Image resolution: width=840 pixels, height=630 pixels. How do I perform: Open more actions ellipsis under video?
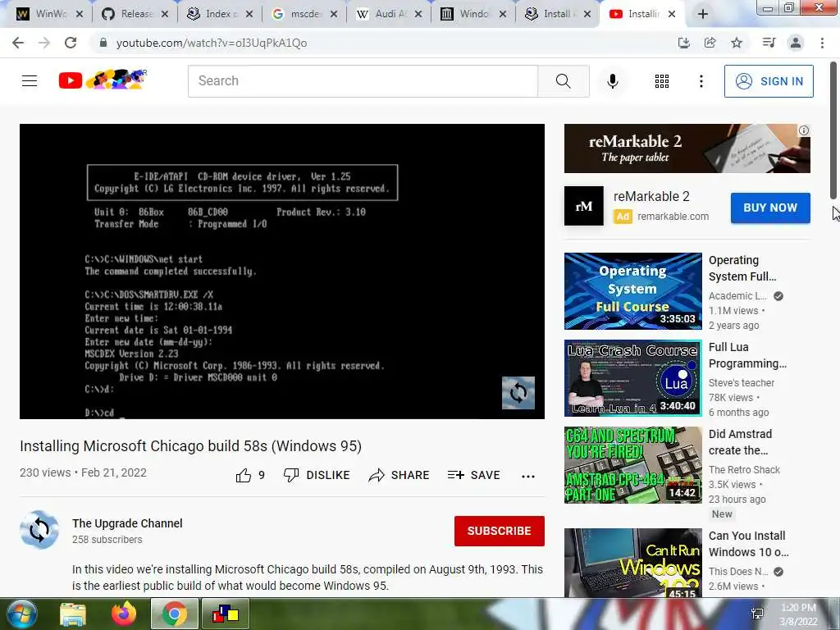pos(528,477)
